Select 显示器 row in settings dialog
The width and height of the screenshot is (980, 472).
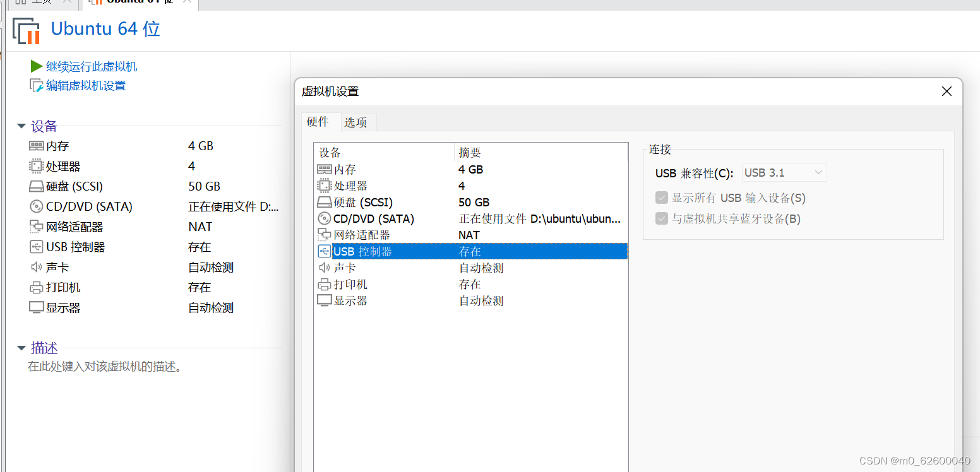[471, 301]
